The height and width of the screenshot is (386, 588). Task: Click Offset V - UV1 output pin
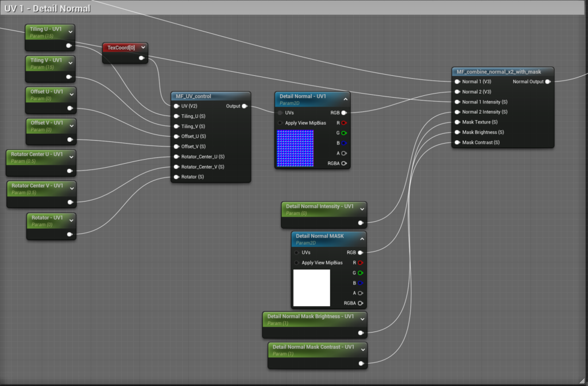(x=69, y=140)
